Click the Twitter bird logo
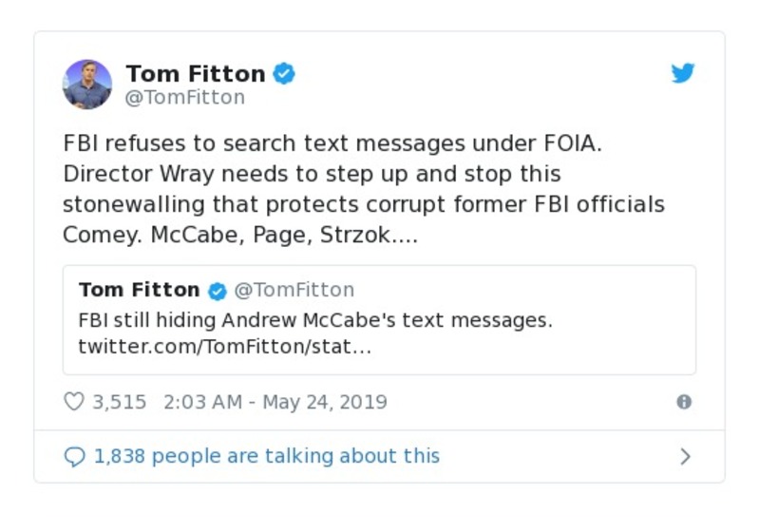Image resolution: width=759 pixels, height=532 pixels. pos(683,73)
